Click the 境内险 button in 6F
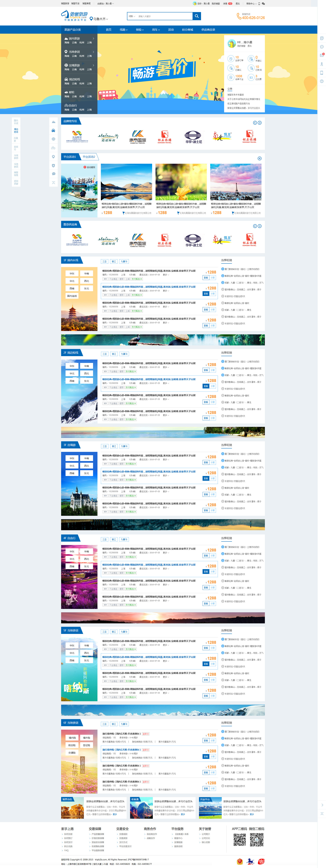This screenshot has height=868, width=326. 72,738
